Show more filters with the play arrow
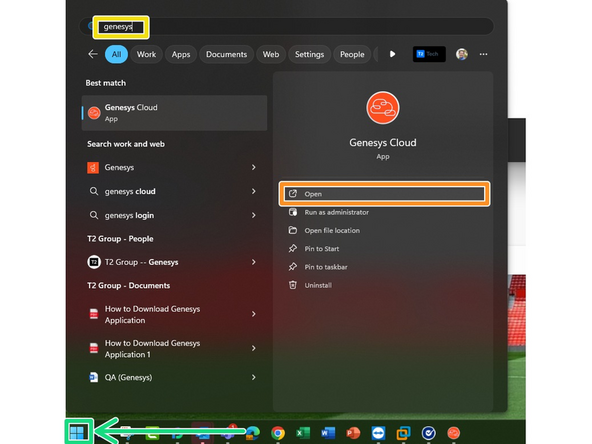592x444 pixels. pos(392,54)
